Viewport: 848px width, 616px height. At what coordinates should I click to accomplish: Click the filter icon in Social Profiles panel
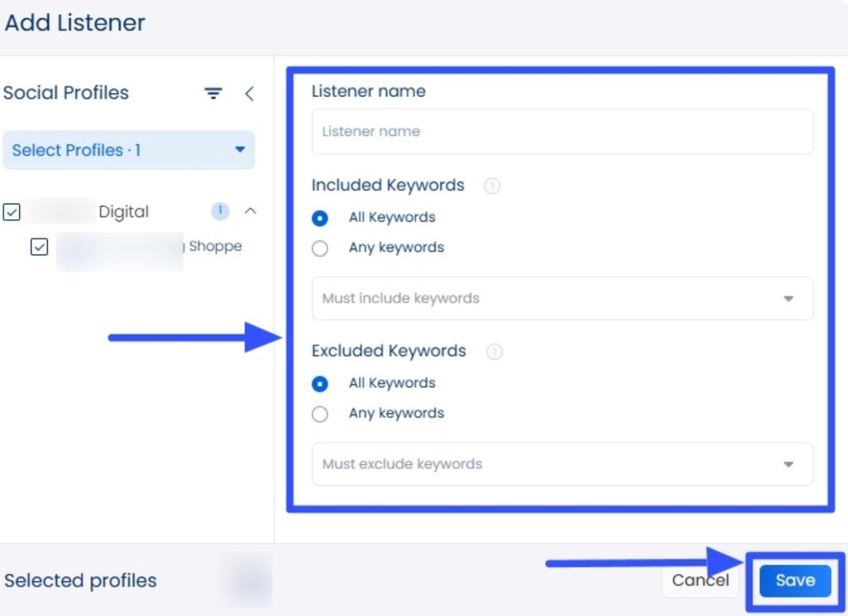coord(212,93)
